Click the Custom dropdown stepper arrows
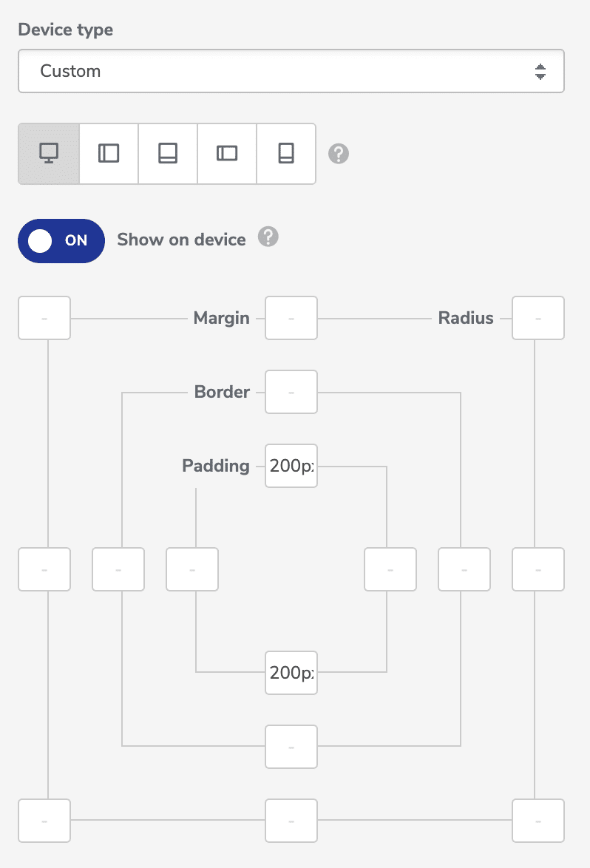 pos(540,71)
